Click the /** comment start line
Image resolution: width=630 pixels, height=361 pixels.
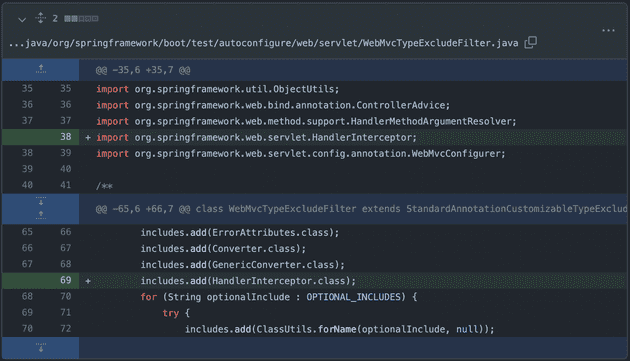[x=104, y=186]
